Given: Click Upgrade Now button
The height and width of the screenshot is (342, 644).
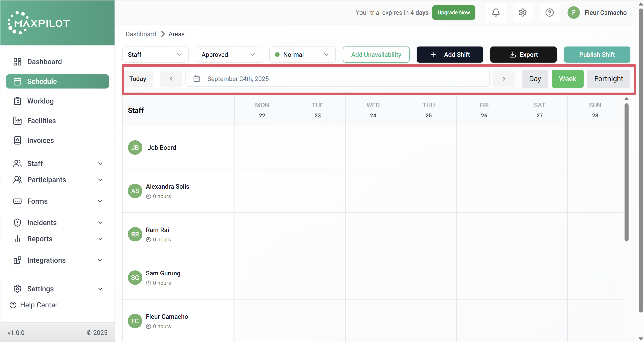Looking at the screenshot, I should (453, 13).
